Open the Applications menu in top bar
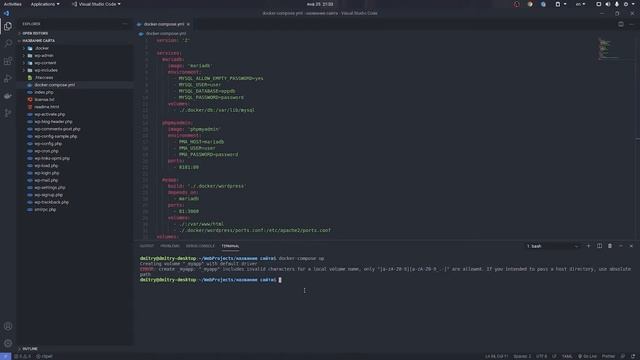Viewport: 640px width, 360px height. (45, 4)
